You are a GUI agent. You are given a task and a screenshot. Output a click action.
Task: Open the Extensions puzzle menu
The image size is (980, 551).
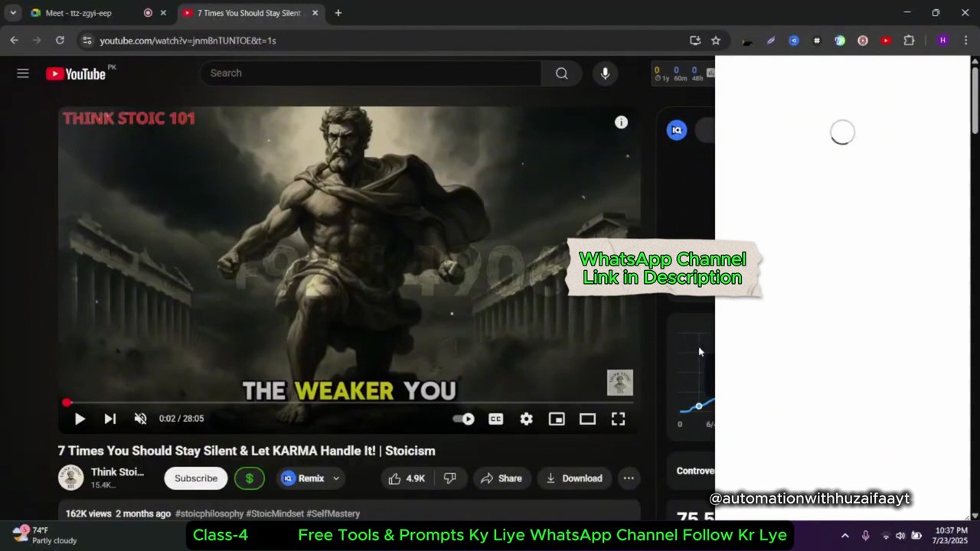coord(909,41)
